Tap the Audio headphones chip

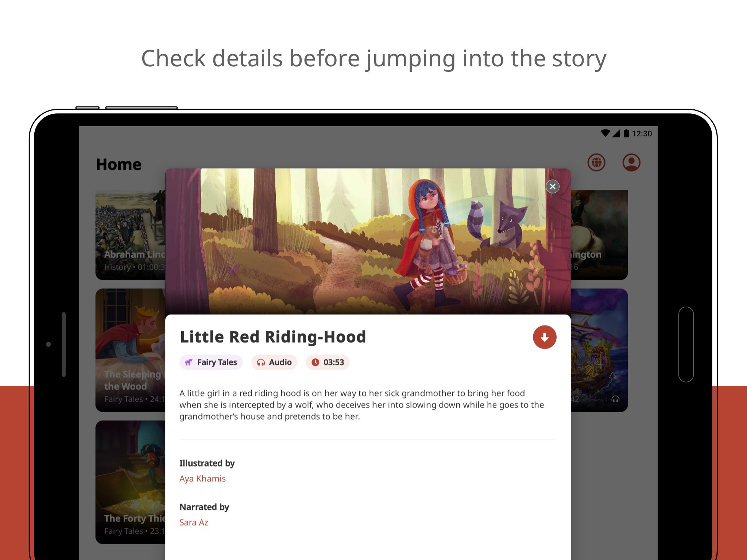(x=274, y=362)
